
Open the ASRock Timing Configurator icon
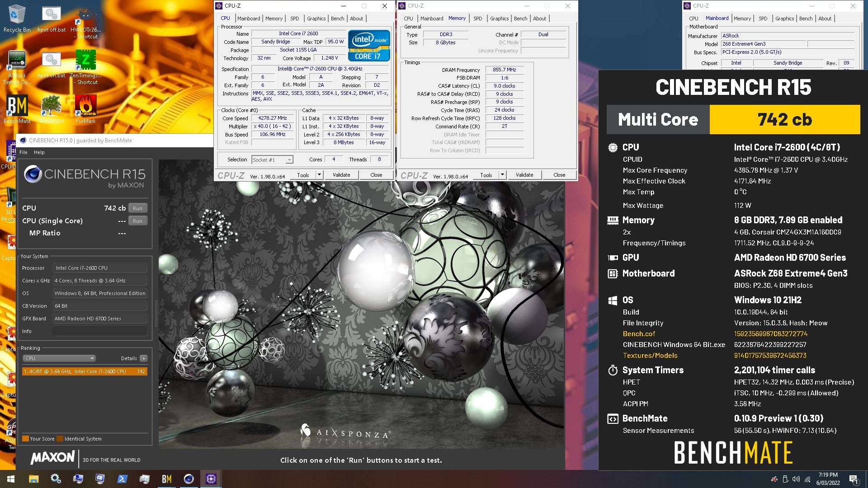(17, 67)
